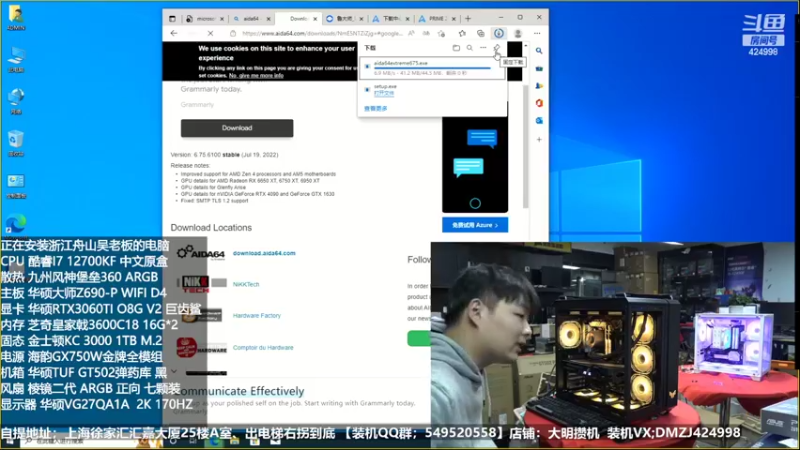The width and height of the screenshot is (800, 450).
Task: Pin the downloads panel with pin icon
Action: tap(497, 48)
